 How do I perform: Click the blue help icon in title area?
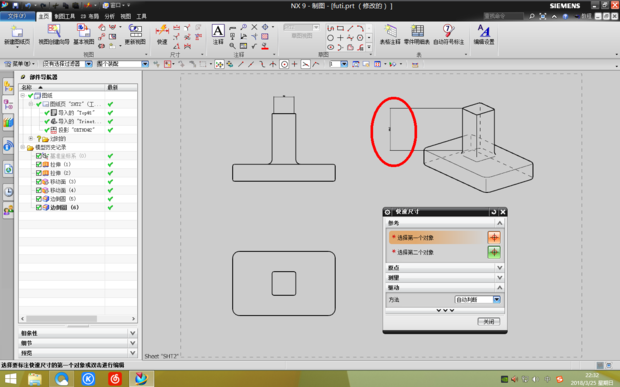(x=565, y=16)
